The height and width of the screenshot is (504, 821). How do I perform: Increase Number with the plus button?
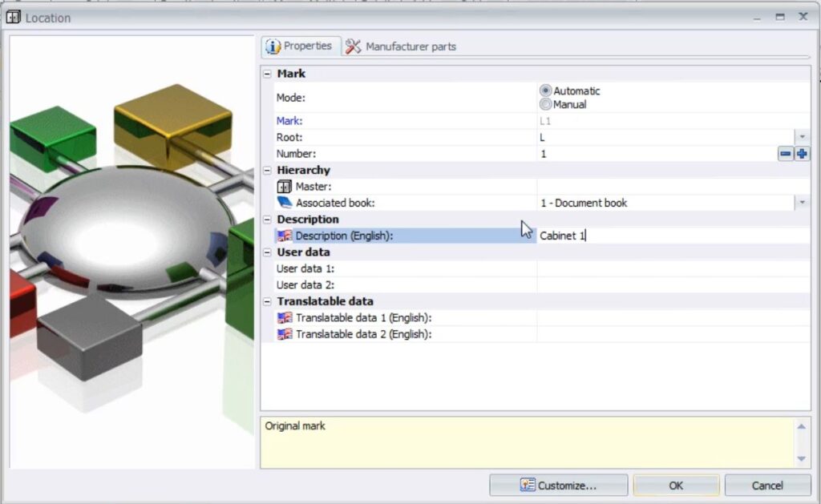pyautogui.click(x=802, y=154)
